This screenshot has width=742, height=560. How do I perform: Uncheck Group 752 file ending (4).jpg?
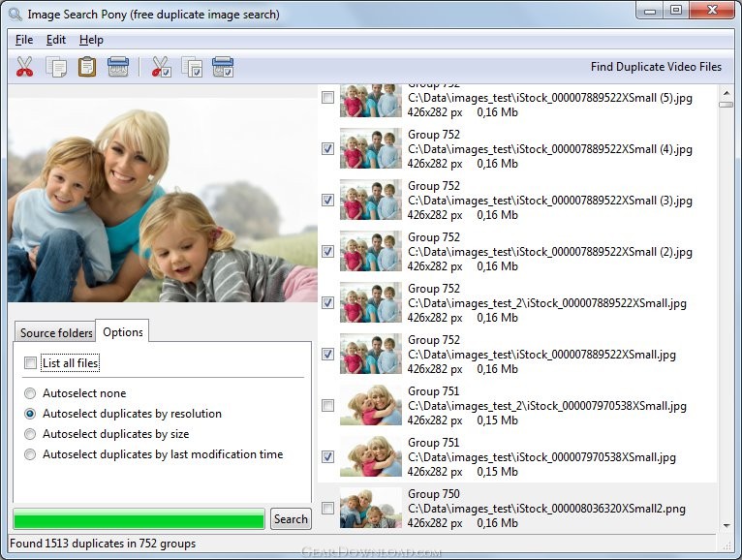(x=327, y=148)
